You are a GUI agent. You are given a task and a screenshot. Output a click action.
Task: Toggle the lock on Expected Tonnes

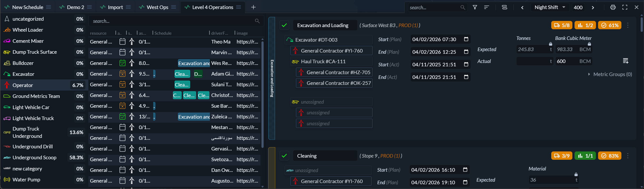coord(551,44)
